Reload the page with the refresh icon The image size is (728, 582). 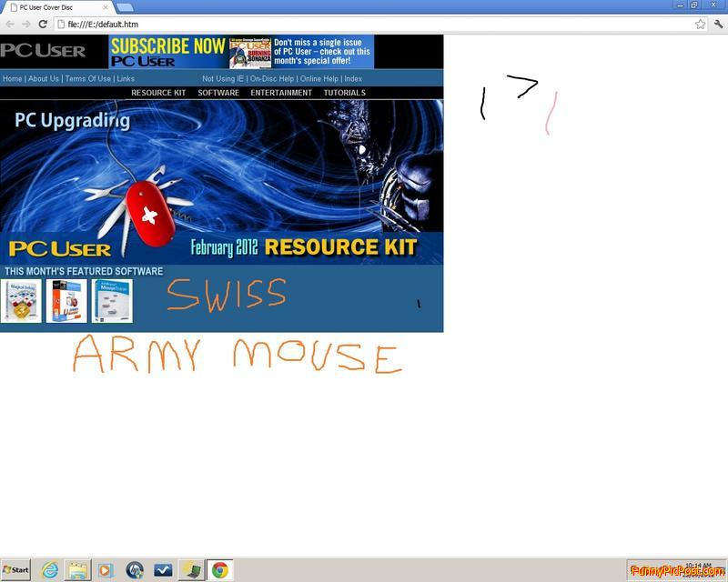tap(43, 25)
